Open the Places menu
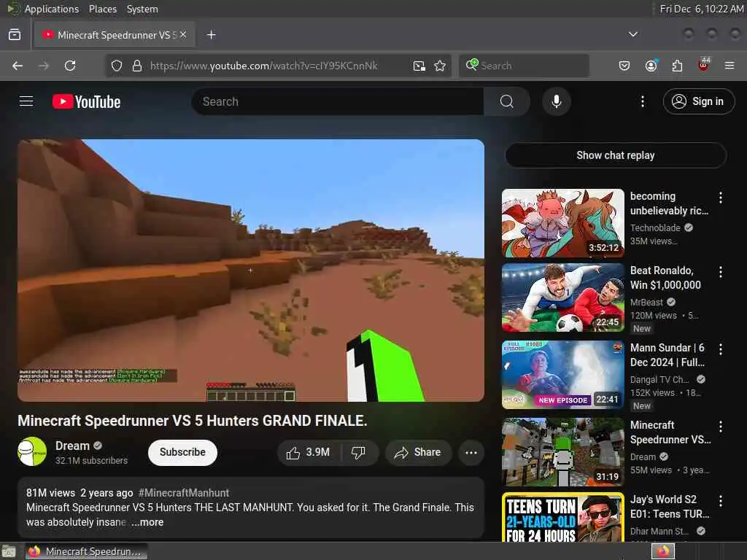 click(103, 9)
